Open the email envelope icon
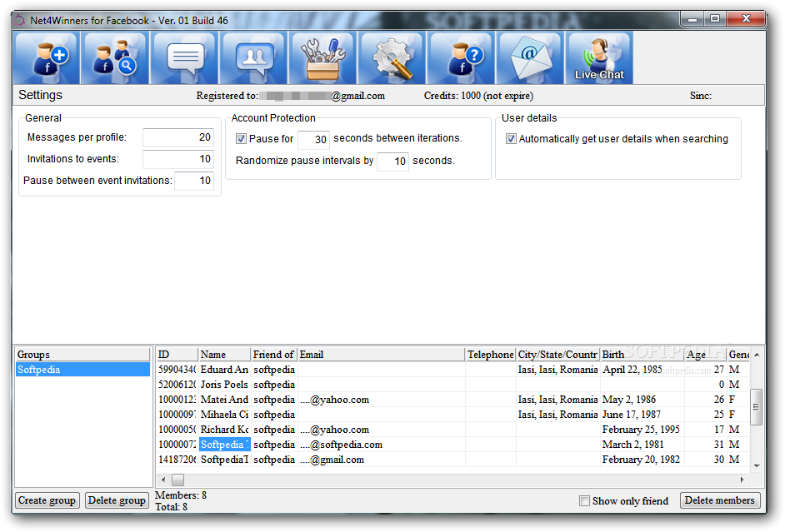The width and height of the screenshot is (785, 532). click(531, 57)
